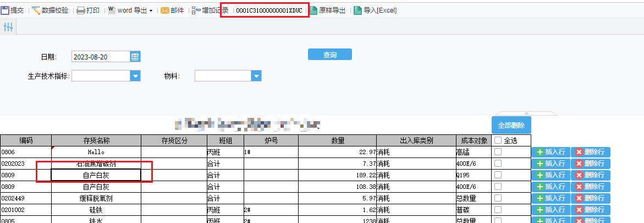This screenshot has width=644, height=223.
Task: Check the box for 缓释脱氧剂 row
Action: [x=498, y=198]
